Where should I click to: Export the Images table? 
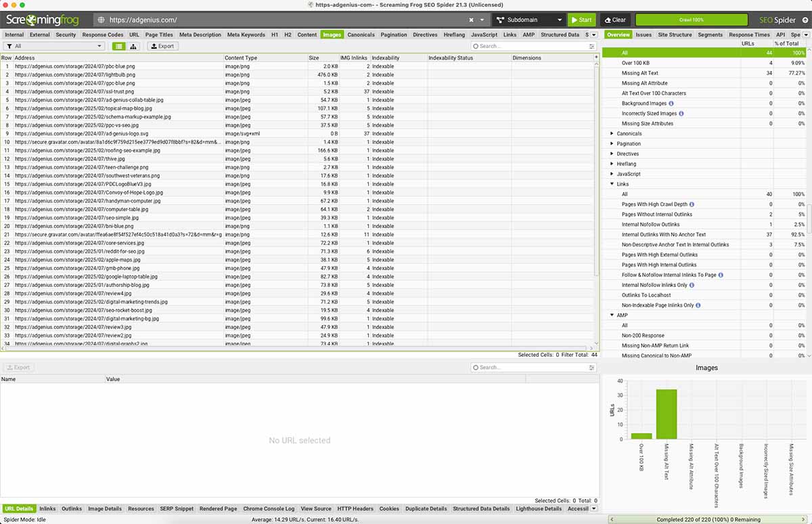click(x=162, y=46)
